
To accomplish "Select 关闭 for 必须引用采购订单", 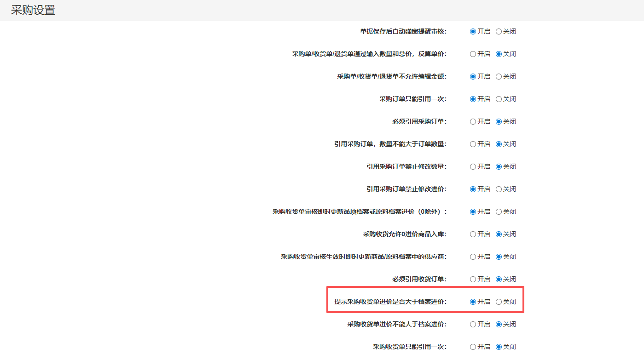I will point(499,122).
